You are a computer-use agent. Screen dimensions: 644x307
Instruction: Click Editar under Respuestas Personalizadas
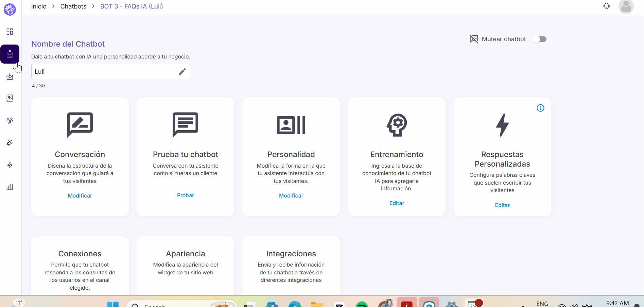pos(502,205)
